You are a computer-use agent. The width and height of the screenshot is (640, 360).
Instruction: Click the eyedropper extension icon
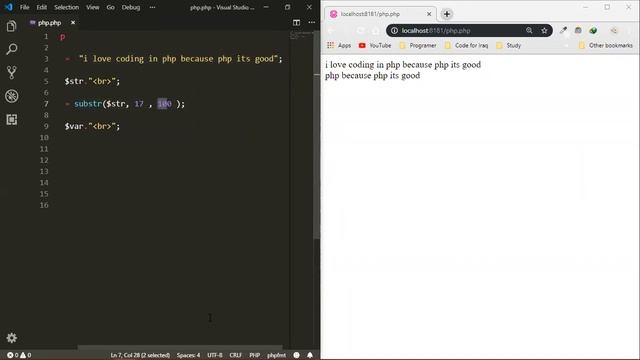click(x=563, y=30)
